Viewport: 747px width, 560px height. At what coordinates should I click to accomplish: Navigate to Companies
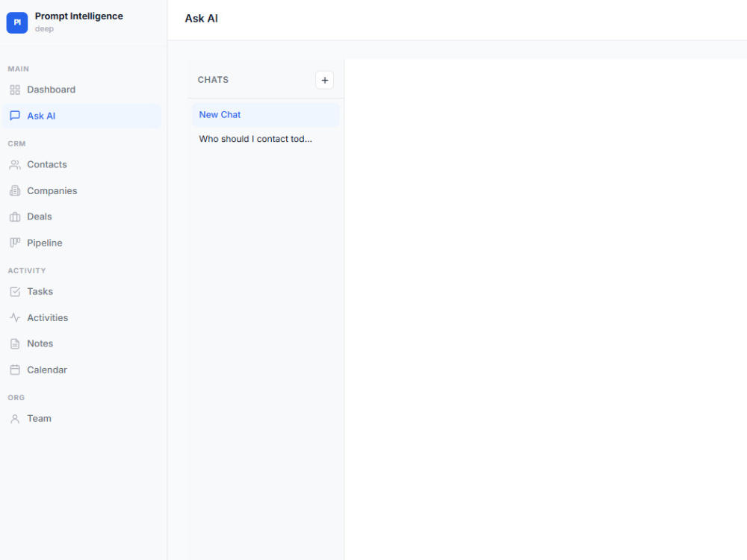[x=81, y=190]
